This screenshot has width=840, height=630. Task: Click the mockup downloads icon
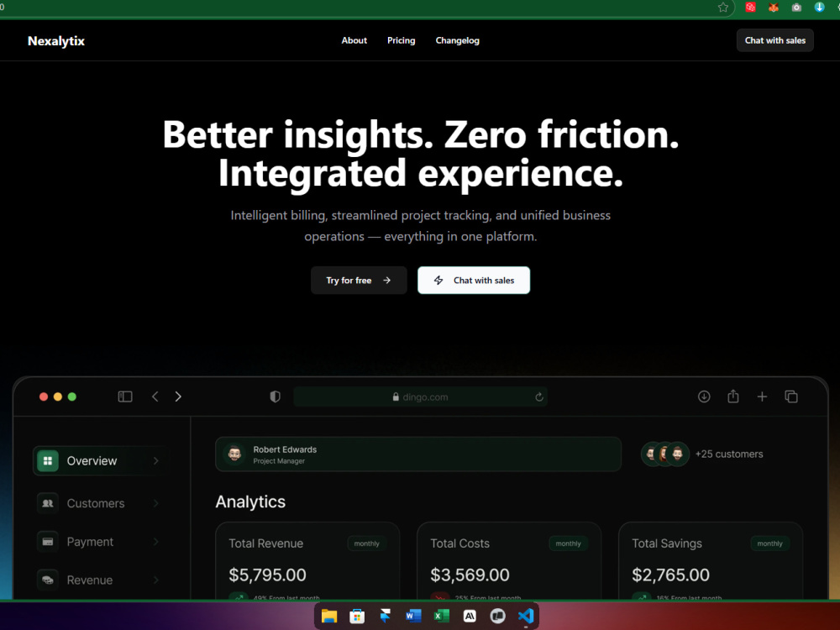pyautogui.click(x=704, y=396)
